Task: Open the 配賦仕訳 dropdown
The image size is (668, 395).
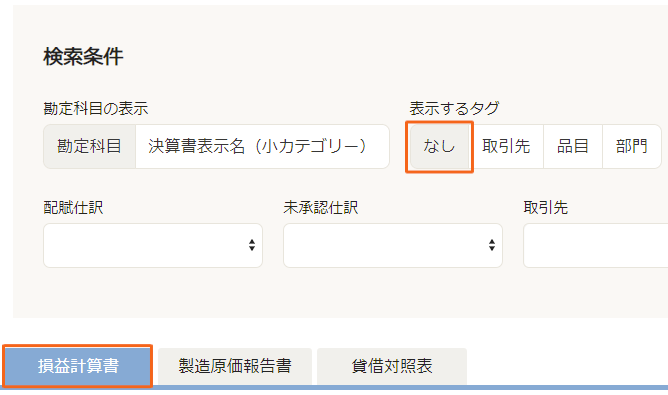Action: [x=153, y=245]
